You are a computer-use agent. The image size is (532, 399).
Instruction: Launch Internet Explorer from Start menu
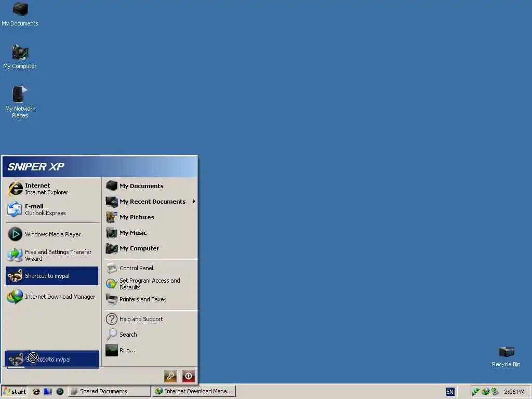(52, 189)
